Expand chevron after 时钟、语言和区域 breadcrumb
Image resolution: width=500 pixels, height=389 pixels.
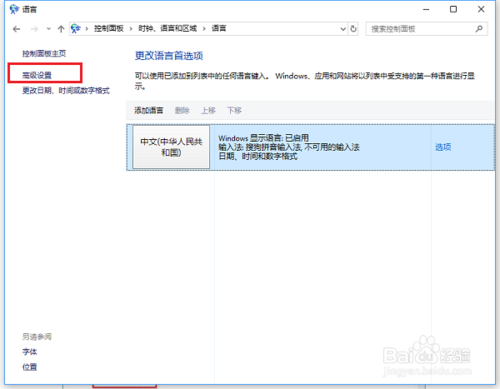click(x=204, y=29)
